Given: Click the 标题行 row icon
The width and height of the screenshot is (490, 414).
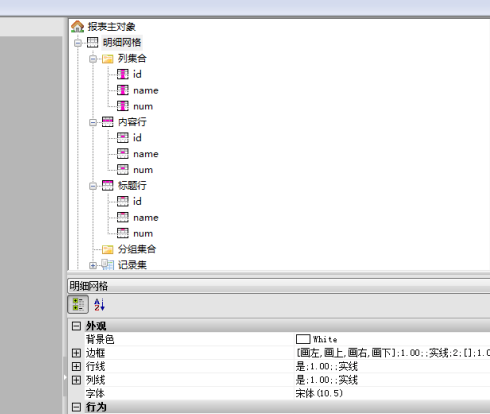Looking at the screenshot, I should [x=107, y=185].
